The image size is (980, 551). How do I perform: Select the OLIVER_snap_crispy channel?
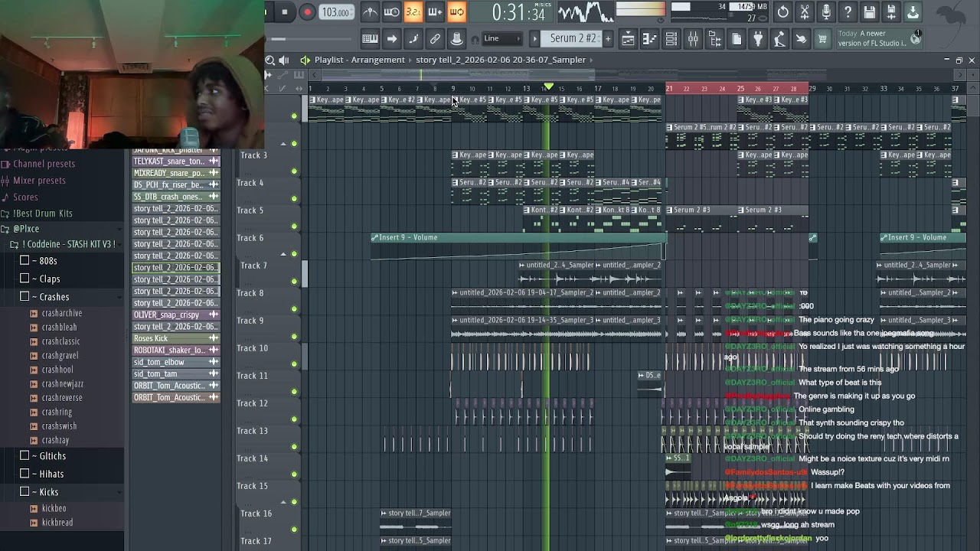[176, 315]
